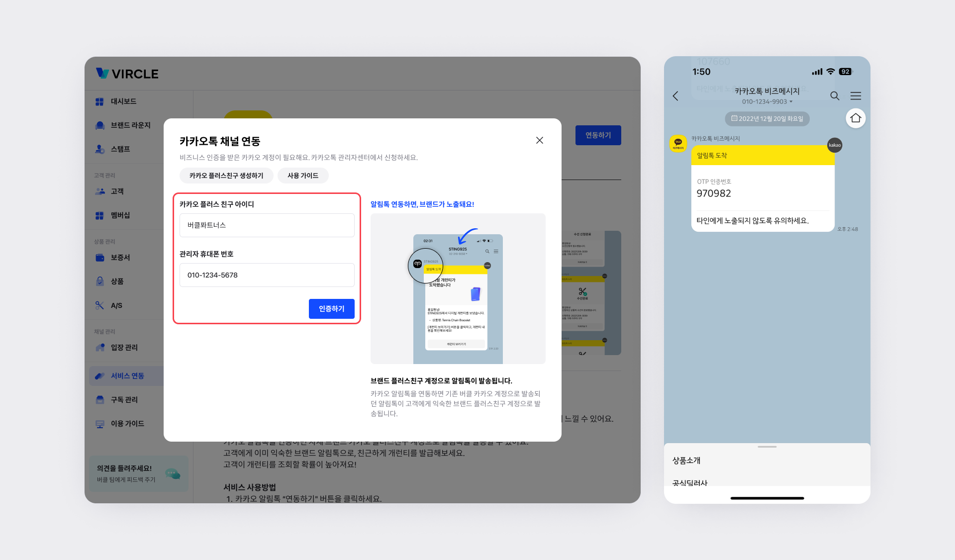The image size is (955, 560).
Task: Click the 관리자 휴대폰 번호 input field
Action: coord(267,275)
